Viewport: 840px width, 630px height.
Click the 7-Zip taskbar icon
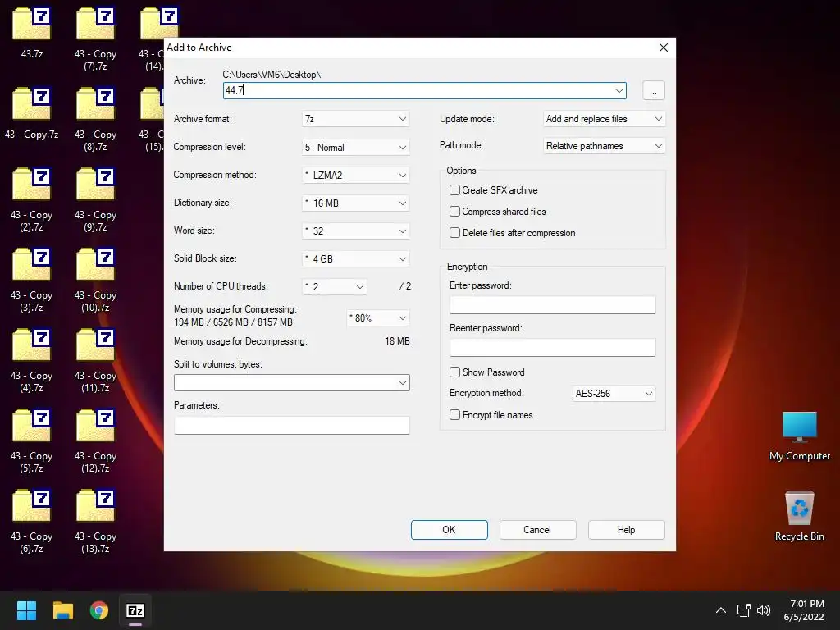click(x=135, y=610)
